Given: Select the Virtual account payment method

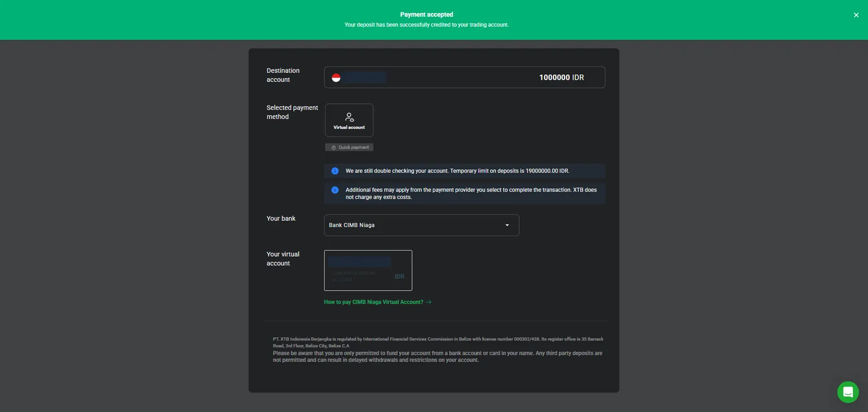Looking at the screenshot, I should pyautogui.click(x=349, y=120).
